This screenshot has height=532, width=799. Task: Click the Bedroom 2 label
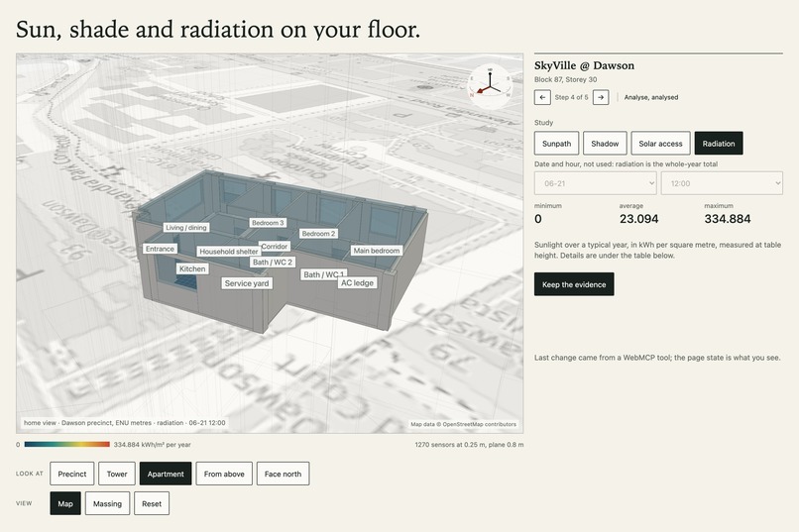[x=318, y=234]
